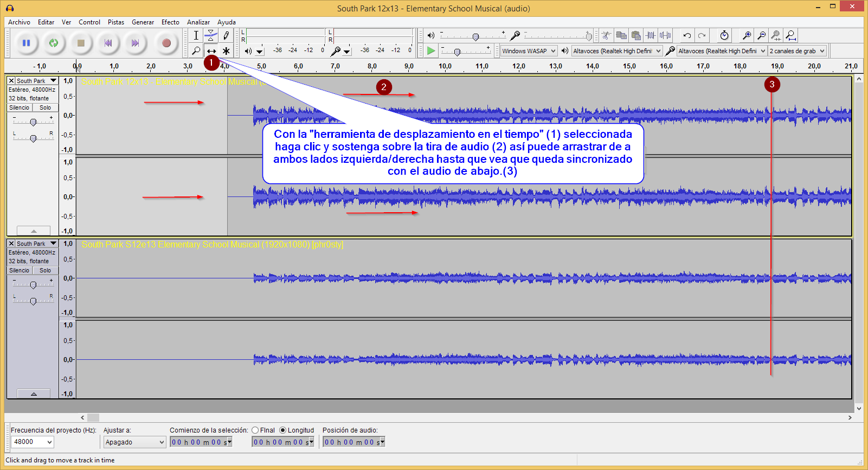868x470 pixels.
Task: Click the first track gain slider
Action: [x=33, y=122]
